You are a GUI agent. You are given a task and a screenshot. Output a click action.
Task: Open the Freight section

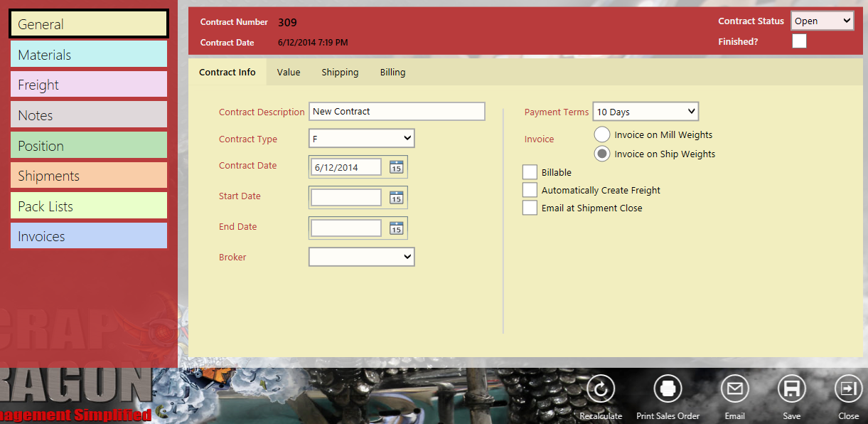tap(89, 84)
